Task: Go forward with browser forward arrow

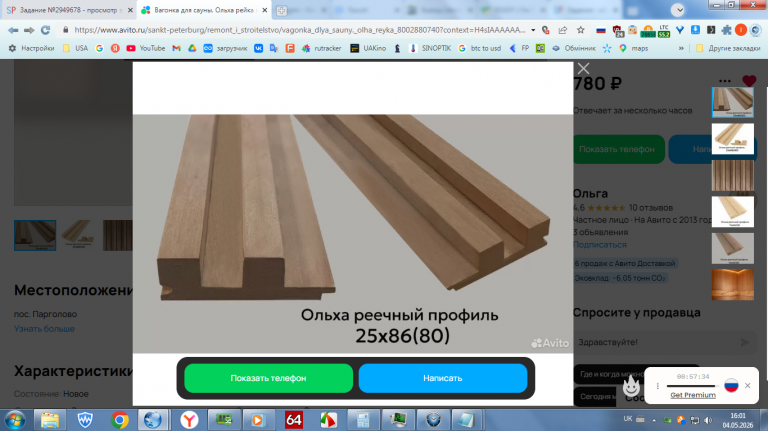Action: coord(29,30)
